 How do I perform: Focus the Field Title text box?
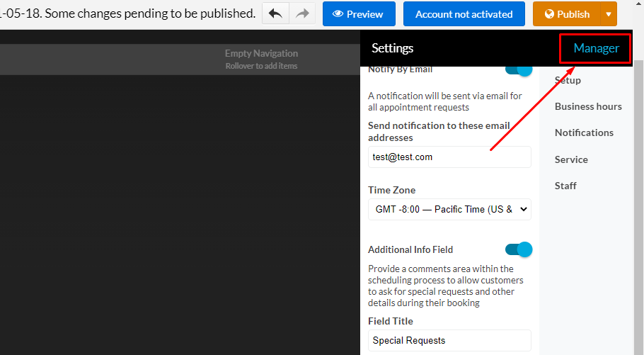449,340
